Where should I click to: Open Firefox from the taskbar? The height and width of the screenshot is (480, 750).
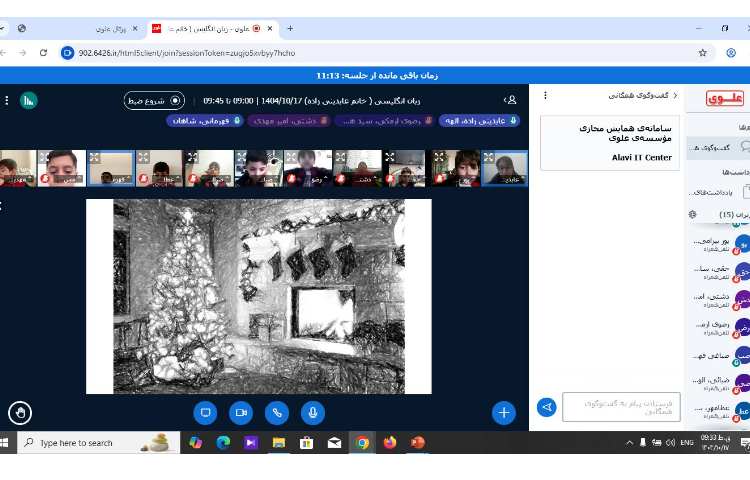click(x=390, y=443)
